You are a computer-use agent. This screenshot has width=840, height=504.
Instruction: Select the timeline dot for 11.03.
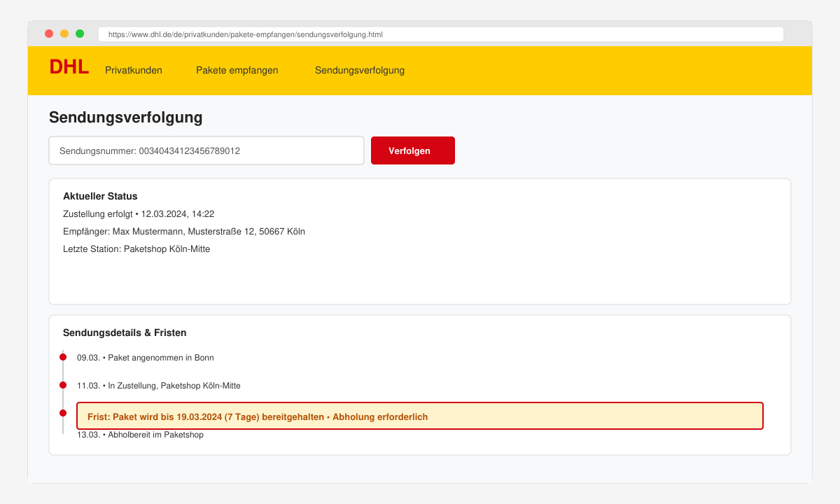[63, 385]
